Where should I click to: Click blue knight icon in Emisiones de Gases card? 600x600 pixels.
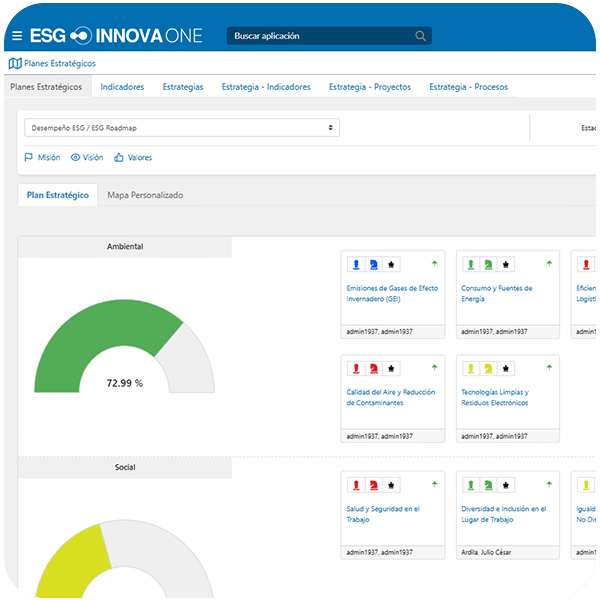(x=374, y=264)
